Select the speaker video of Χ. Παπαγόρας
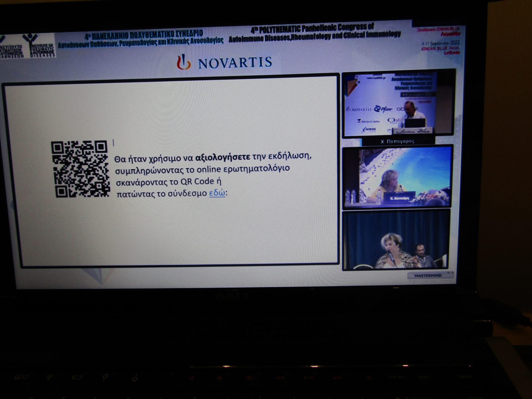The width and height of the screenshot is (532, 399). coord(399,104)
